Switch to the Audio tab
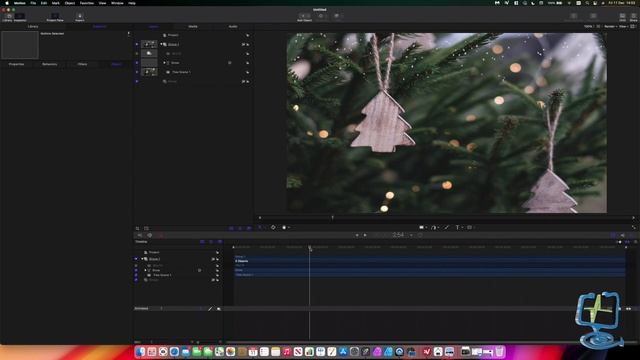 (233, 27)
